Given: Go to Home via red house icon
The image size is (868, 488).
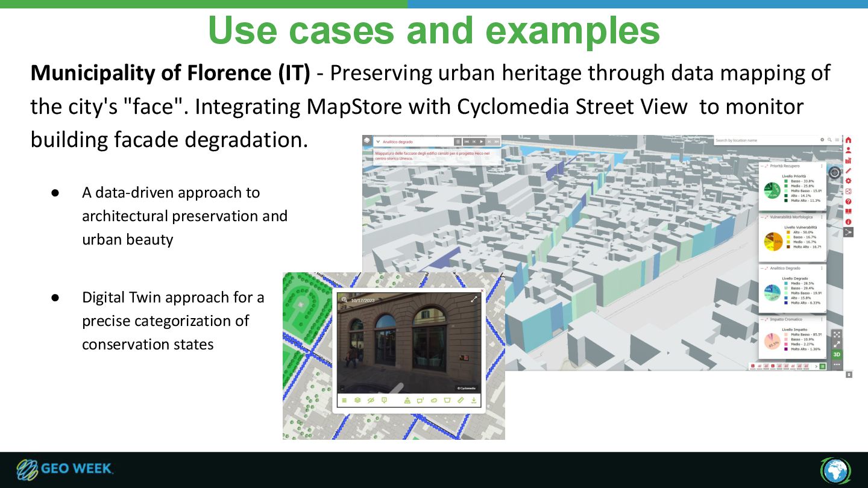Looking at the screenshot, I should tap(848, 140).
